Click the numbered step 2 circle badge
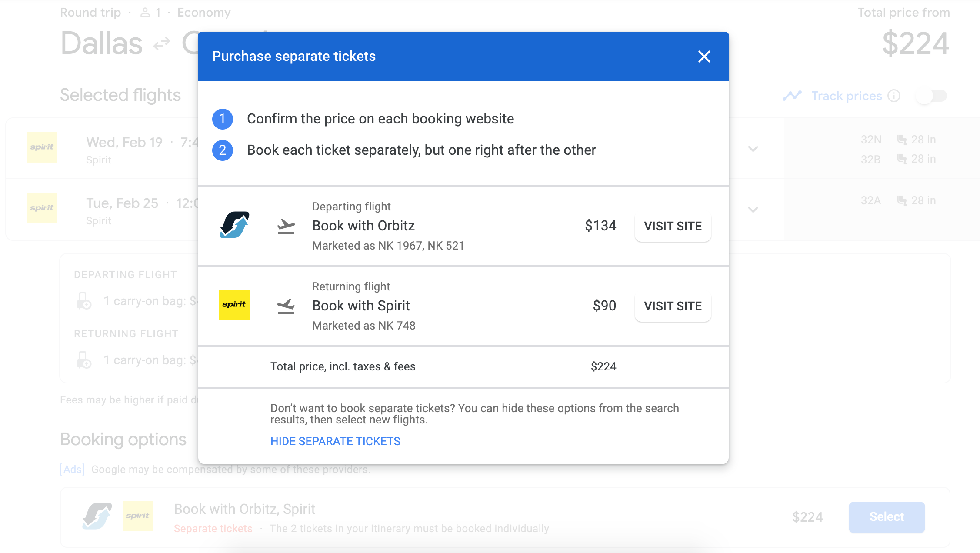The width and height of the screenshot is (980, 553). [223, 150]
